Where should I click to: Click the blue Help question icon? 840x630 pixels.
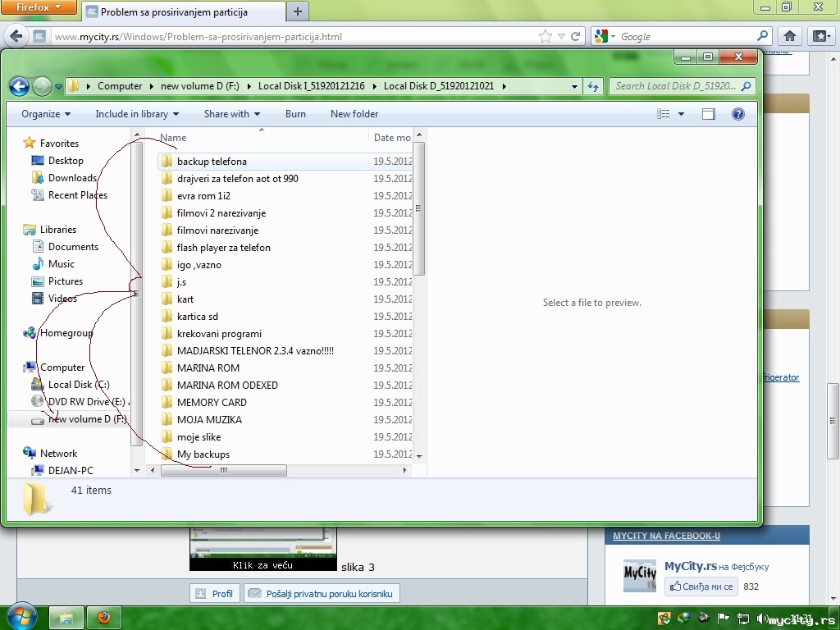[x=737, y=113]
